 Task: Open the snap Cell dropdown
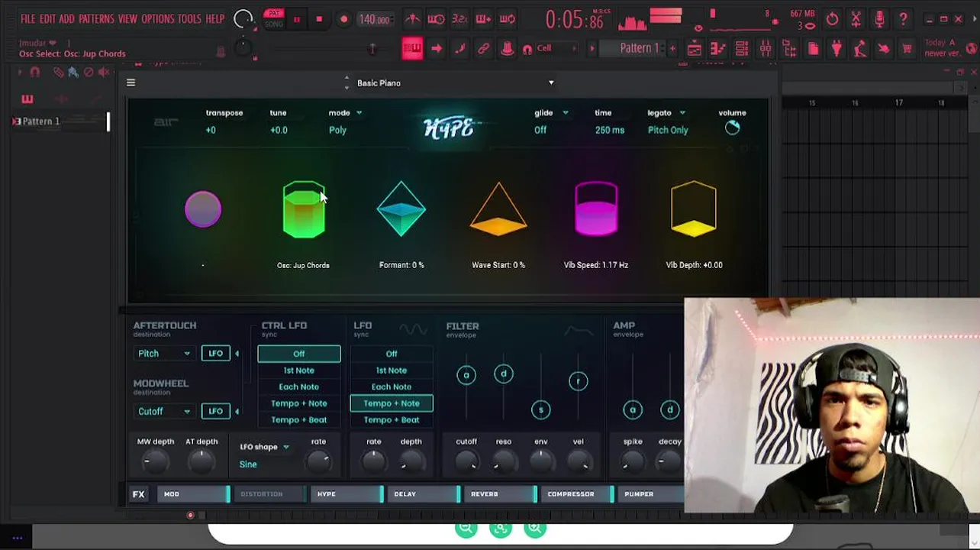tap(555, 49)
